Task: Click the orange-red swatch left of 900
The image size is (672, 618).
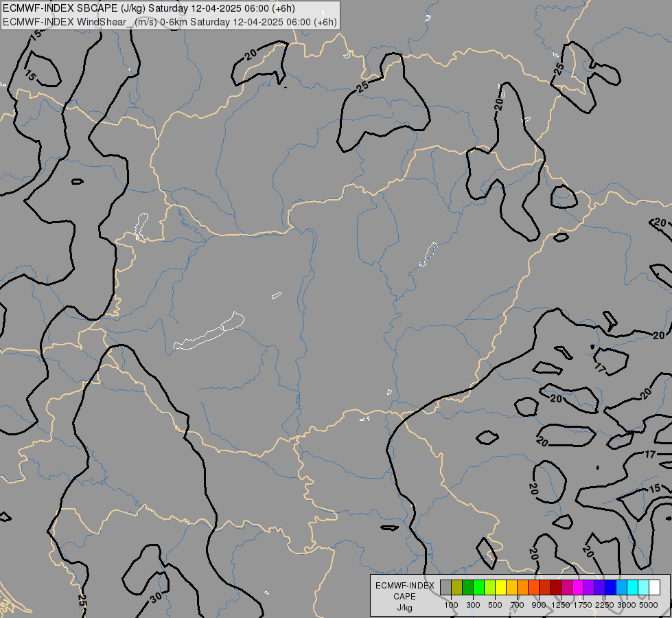Action: click(x=533, y=588)
